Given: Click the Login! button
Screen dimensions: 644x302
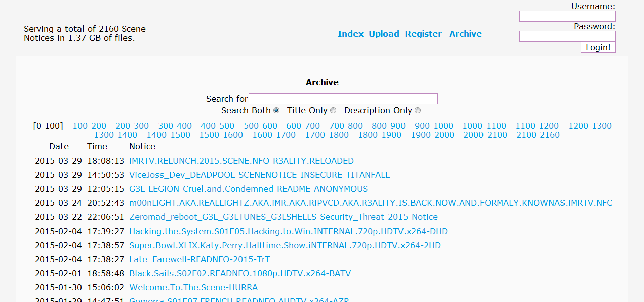Looking at the screenshot, I should pyautogui.click(x=598, y=47).
